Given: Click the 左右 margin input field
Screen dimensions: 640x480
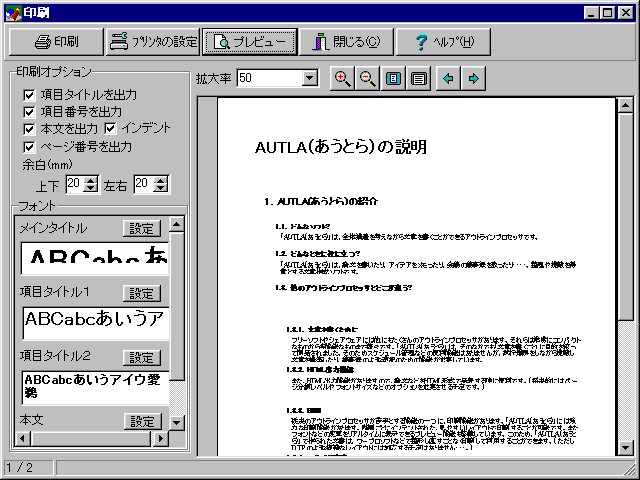Looking at the screenshot, I should [144, 184].
